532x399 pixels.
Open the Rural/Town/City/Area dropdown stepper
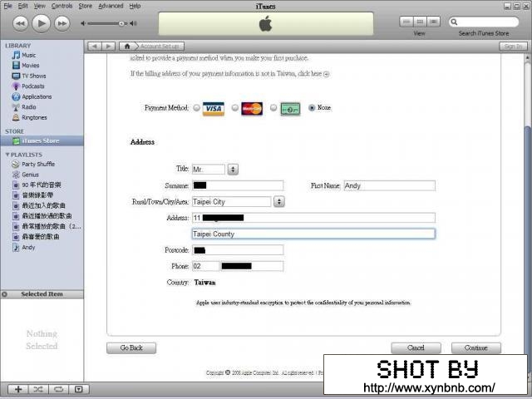click(x=279, y=201)
